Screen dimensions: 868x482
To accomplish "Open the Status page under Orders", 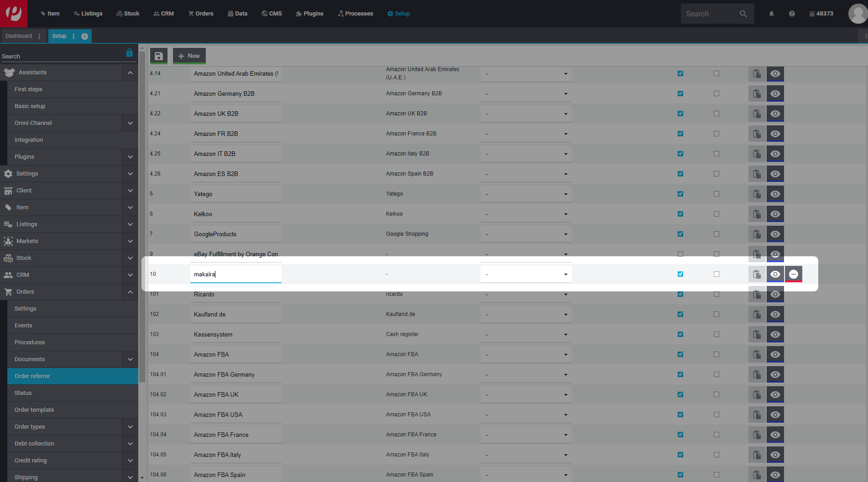I will click(73, 393).
